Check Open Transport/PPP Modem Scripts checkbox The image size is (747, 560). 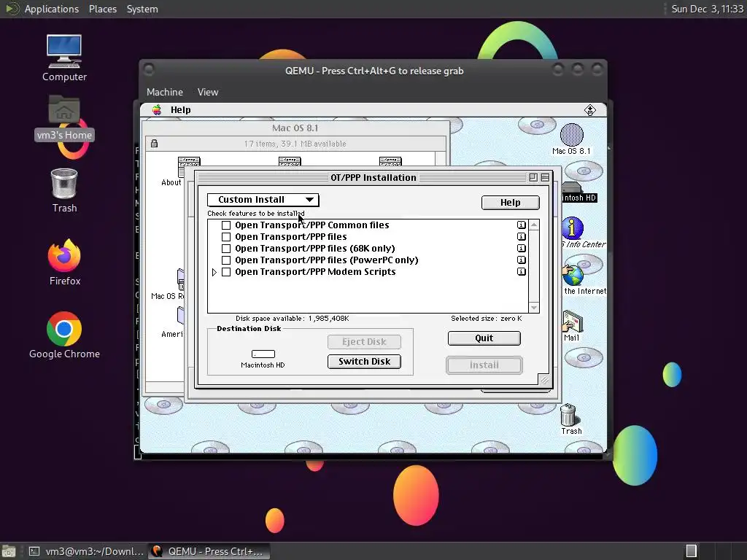pos(226,272)
